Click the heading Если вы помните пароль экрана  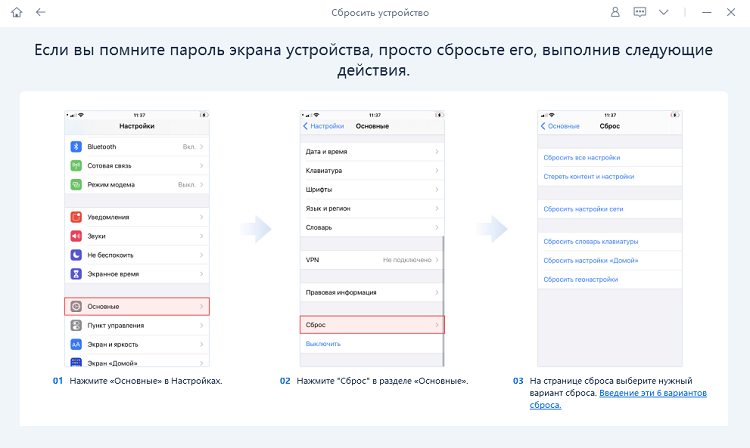373,60
